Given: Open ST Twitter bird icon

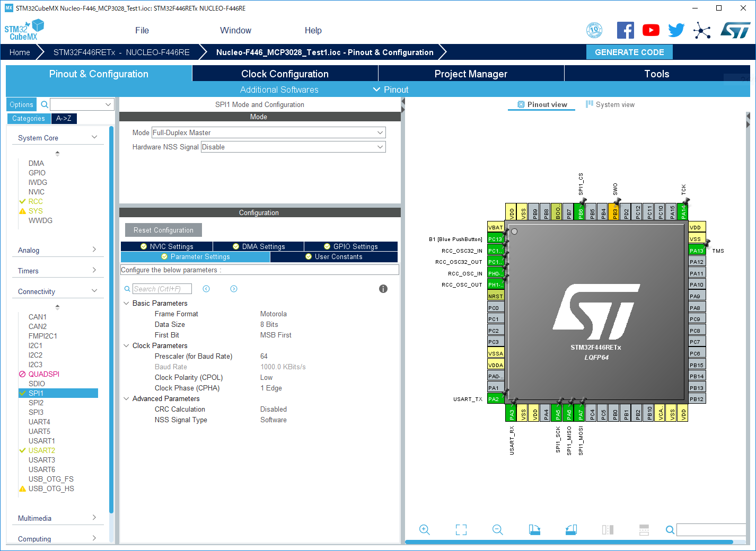Looking at the screenshot, I should coord(676,30).
